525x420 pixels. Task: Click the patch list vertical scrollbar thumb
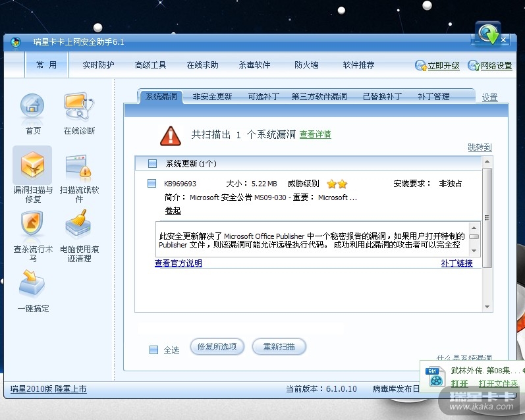[487, 217]
